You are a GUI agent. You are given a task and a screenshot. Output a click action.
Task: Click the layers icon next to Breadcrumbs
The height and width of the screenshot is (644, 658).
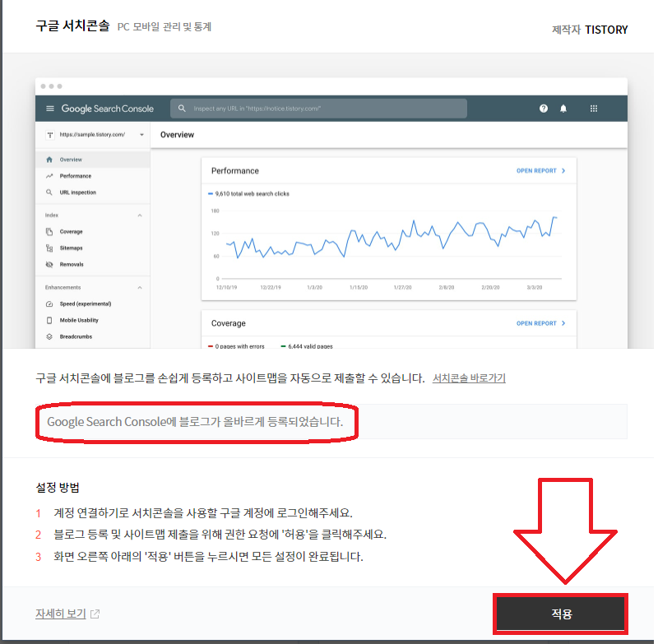pos(49,336)
